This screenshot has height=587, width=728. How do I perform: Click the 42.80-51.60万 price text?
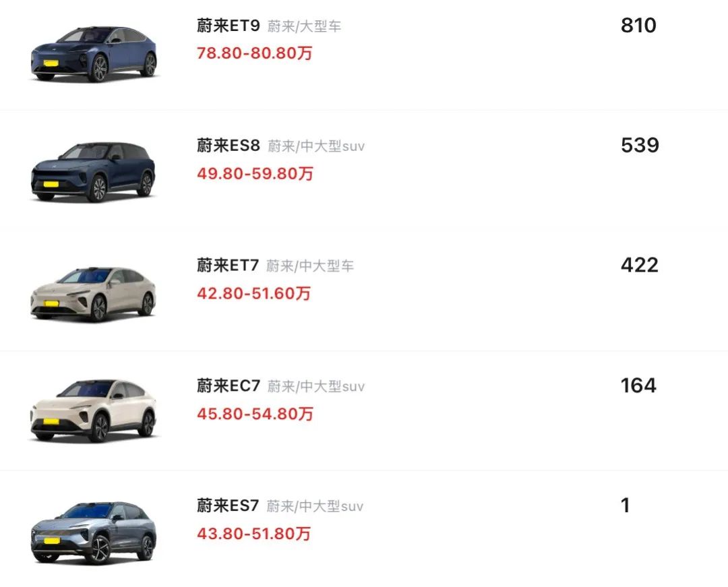(x=253, y=293)
